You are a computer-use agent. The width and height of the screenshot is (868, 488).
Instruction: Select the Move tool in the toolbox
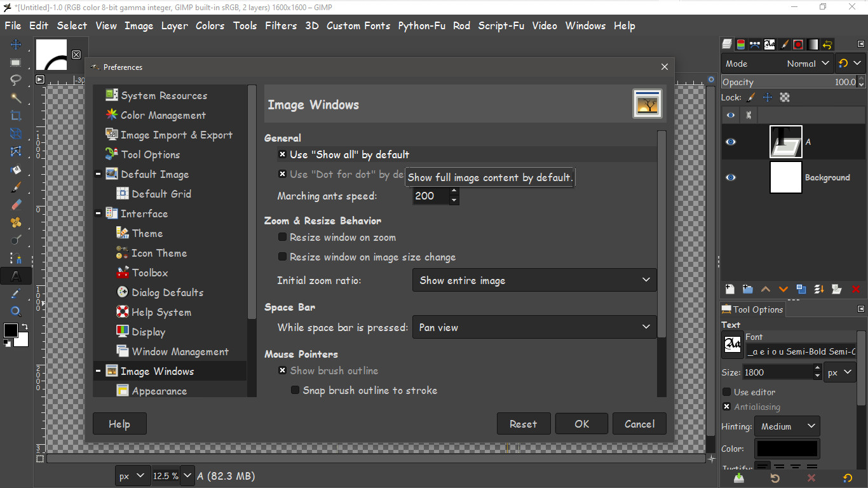16,44
